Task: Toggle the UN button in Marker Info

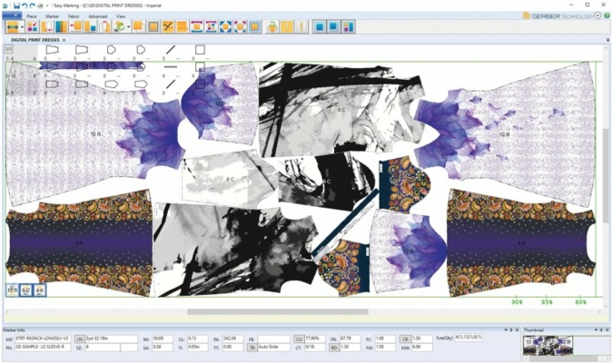Action: tap(79, 339)
